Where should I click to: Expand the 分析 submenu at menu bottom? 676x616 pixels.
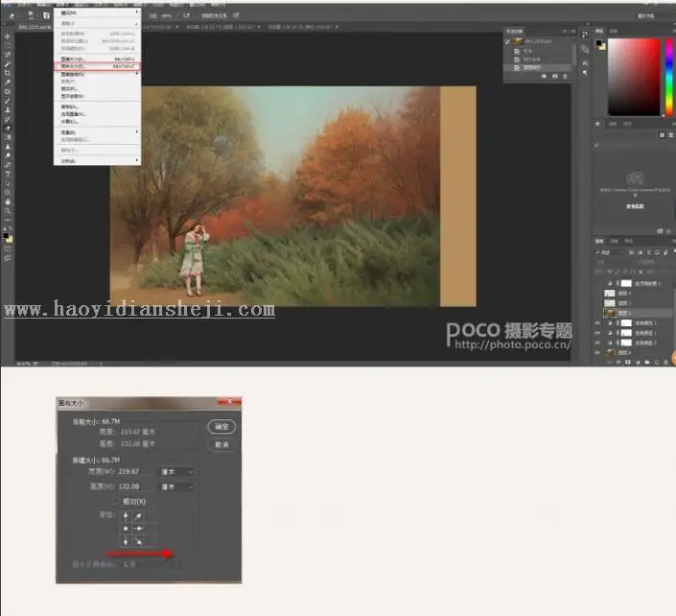tap(98, 161)
